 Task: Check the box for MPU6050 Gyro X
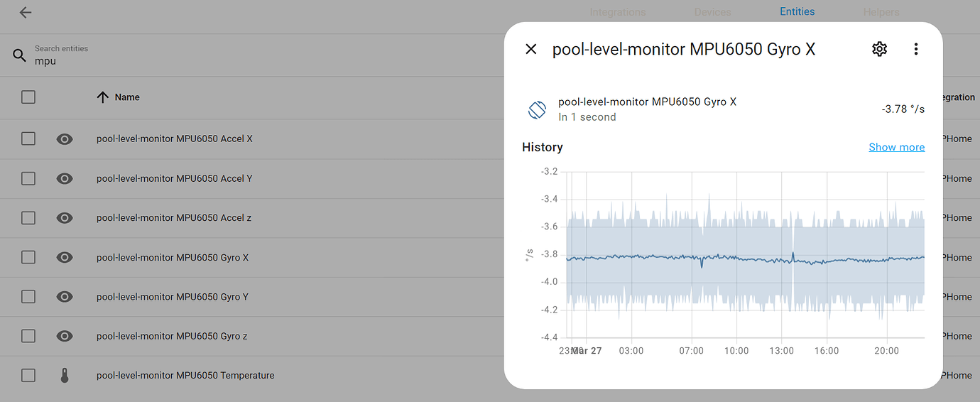[x=28, y=257]
